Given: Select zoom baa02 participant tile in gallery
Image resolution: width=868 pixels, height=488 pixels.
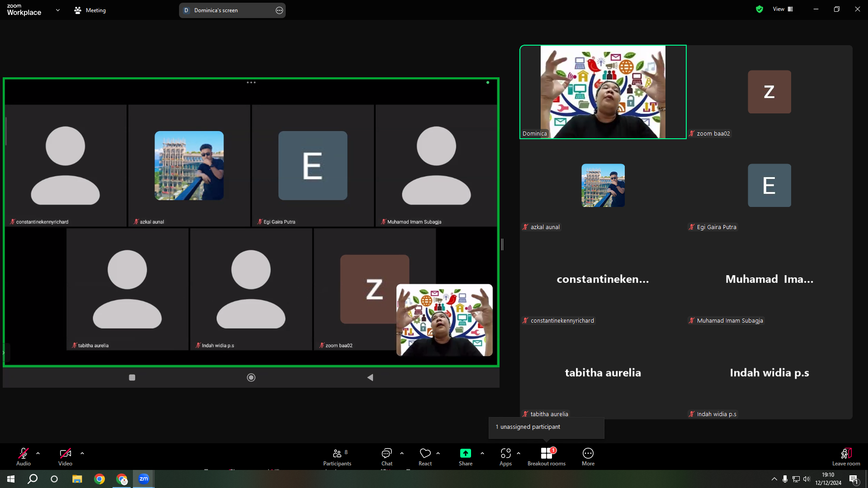Looking at the screenshot, I should coord(769,92).
